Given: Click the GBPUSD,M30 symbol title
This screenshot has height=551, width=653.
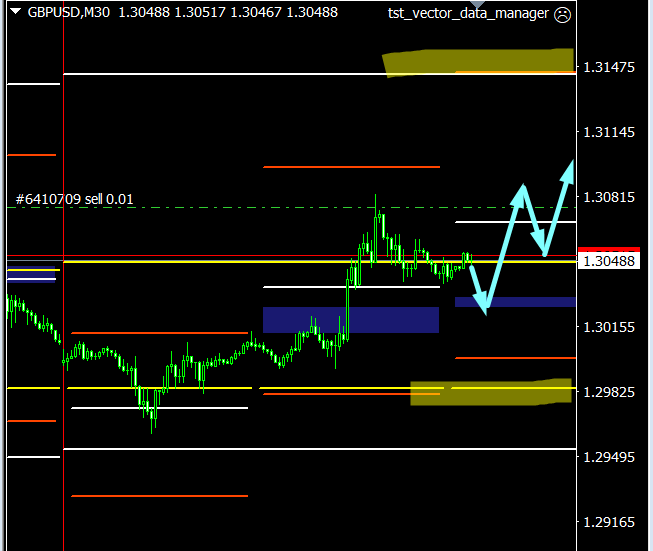Looking at the screenshot, I should tap(69, 12).
